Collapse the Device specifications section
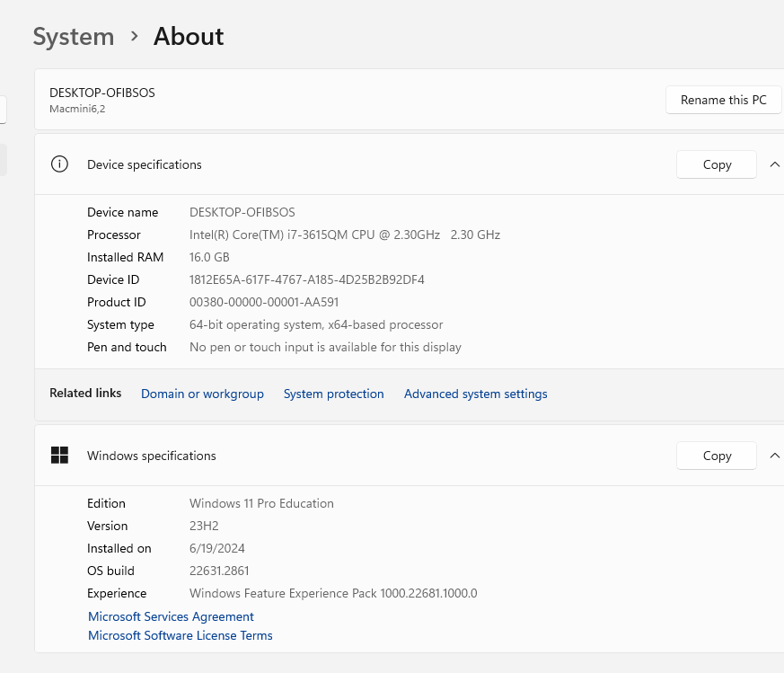The height and width of the screenshot is (673, 784). 774,164
